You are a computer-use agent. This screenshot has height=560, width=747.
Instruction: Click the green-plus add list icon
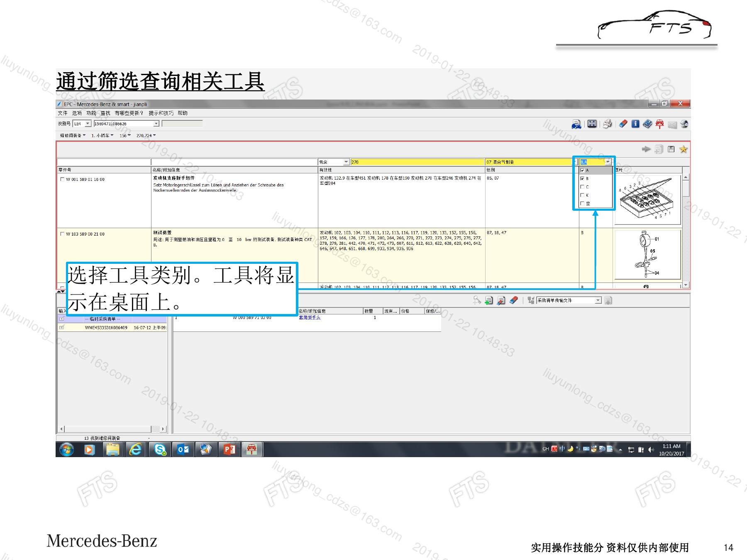[489, 300]
